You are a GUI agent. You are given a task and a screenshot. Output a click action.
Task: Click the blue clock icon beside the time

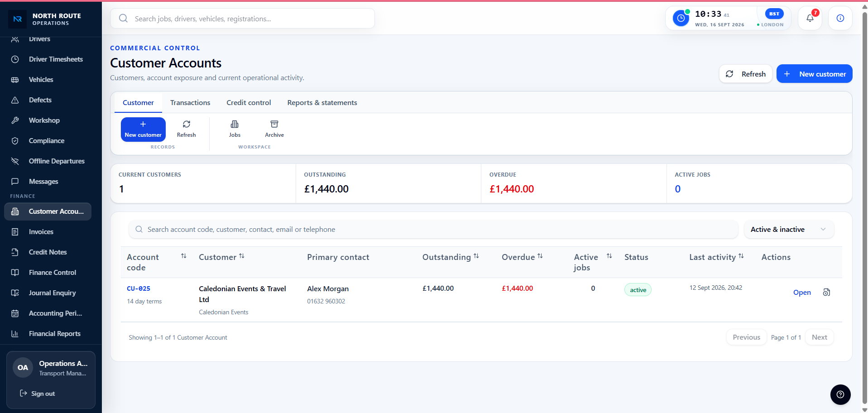tap(681, 18)
